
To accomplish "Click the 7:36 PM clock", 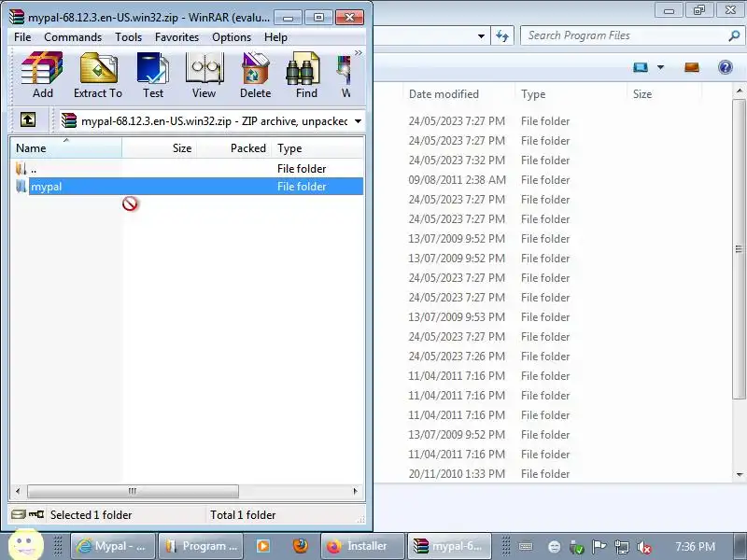I will tap(695, 547).
